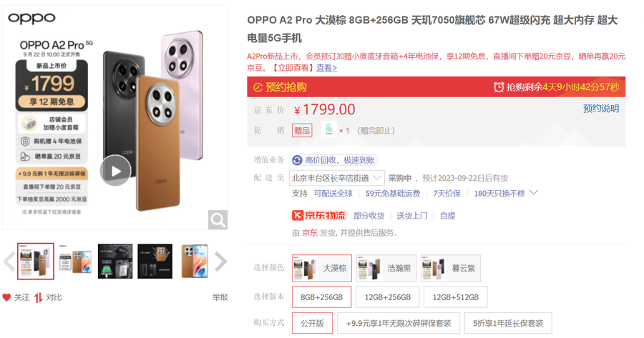This screenshot has height=338, width=644.
Task: Select +9.9元享1年无限次碎屏保套装 purchase option
Action: [399, 323]
